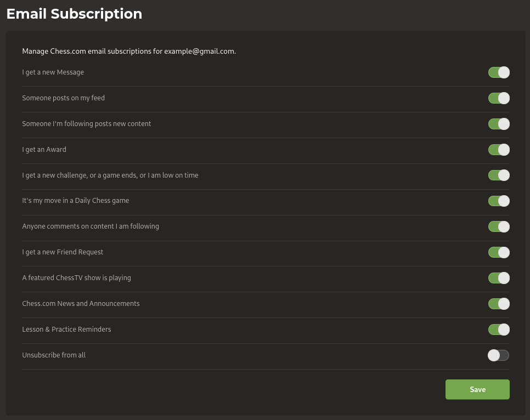Click the 'Unsubscribe from all' label text
Screen dimensions: 530x420
tap(54, 355)
